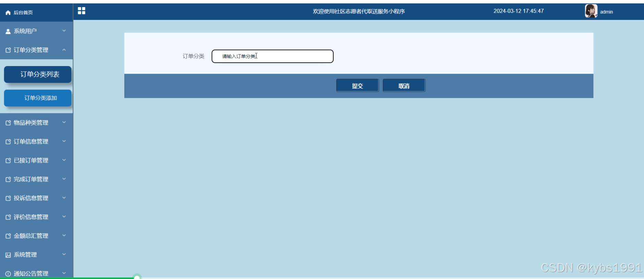
Task: Submit the form with 提交
Action: 357,86
